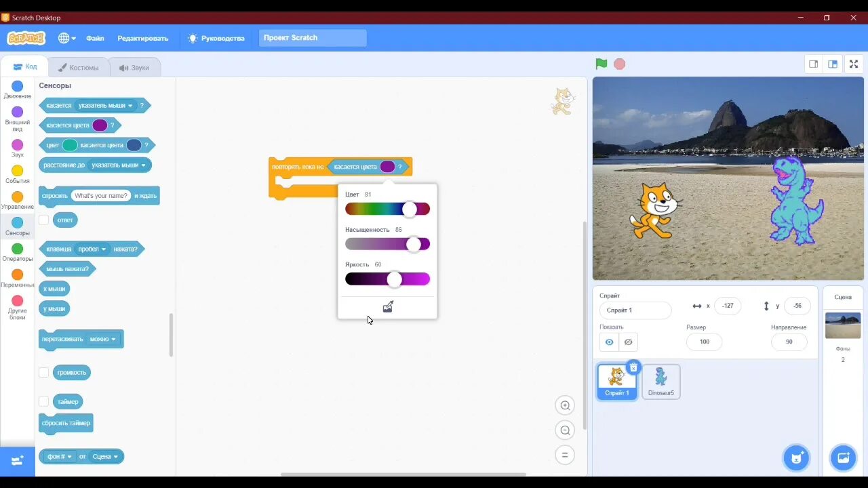
Task: Click the Цвет hue slider handle
Action: [x=410, y=209]
